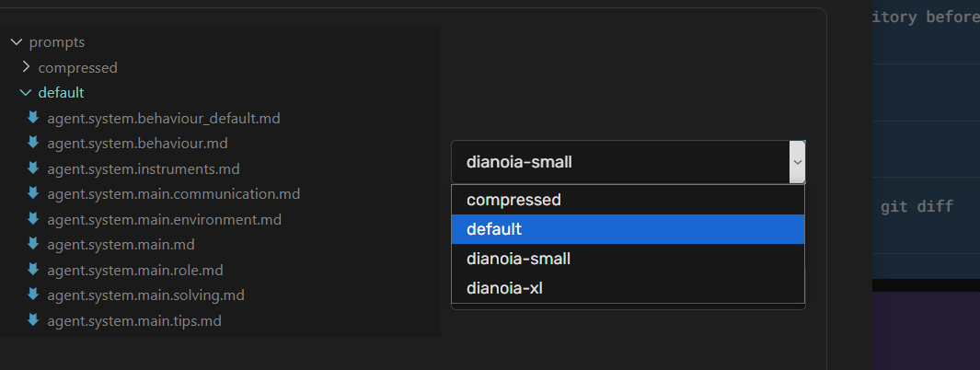
Task: Open agent.system.main.solving.md file
Action: [x=145, y=295]
